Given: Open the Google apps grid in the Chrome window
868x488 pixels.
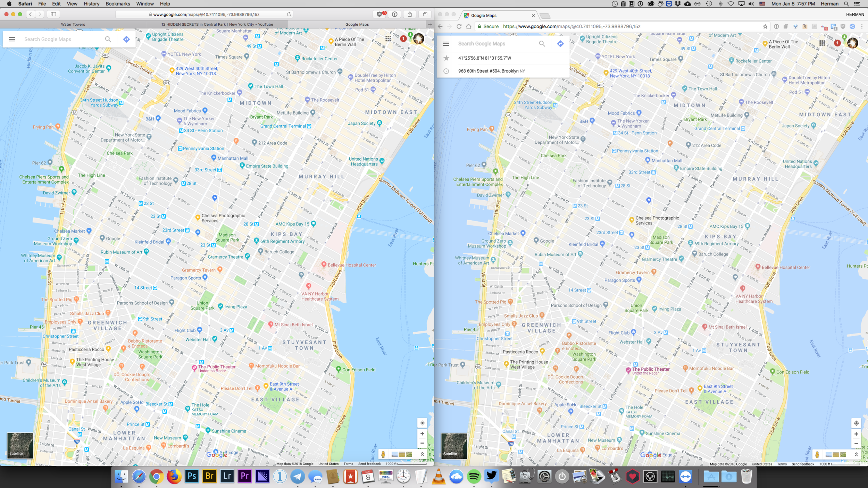Looking at the screenshot, I should tap(822, 43).
